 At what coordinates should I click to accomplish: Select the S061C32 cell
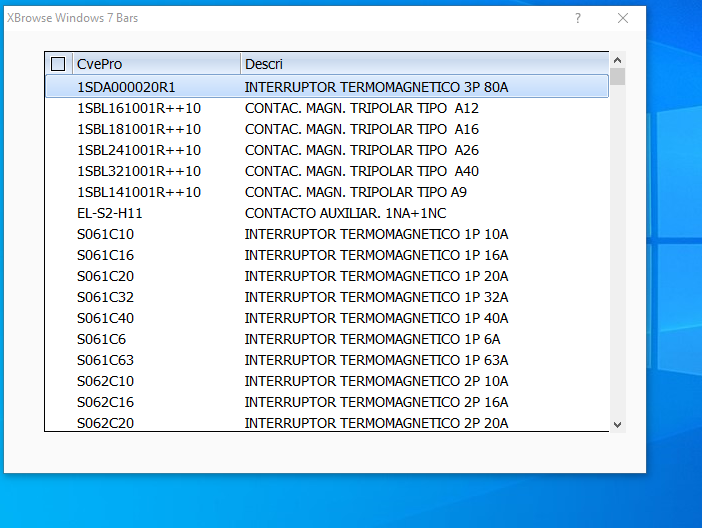click(x=105, y=297)
